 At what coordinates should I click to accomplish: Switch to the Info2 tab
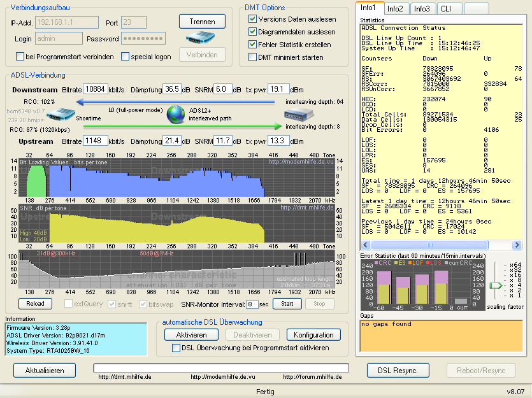coord(395,8)
